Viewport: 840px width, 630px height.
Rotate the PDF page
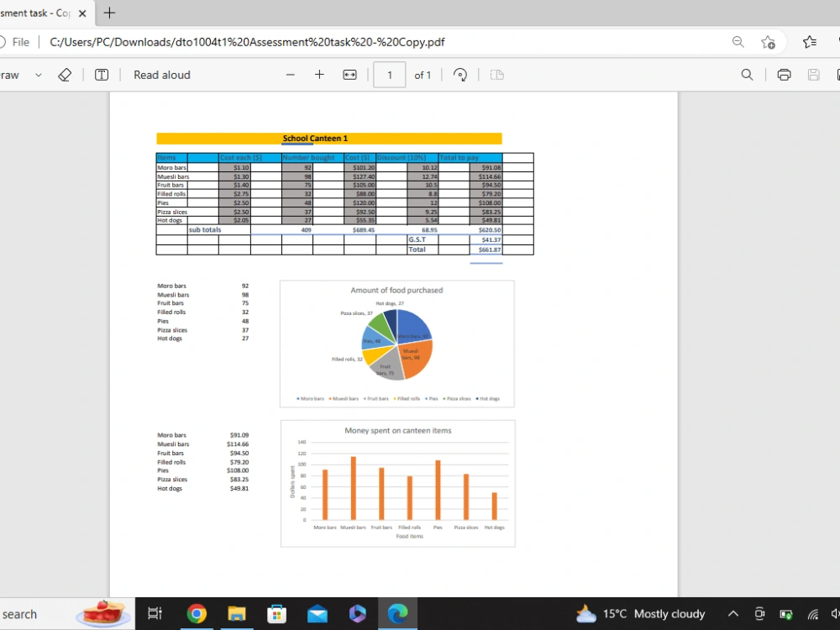coord(460,75)
